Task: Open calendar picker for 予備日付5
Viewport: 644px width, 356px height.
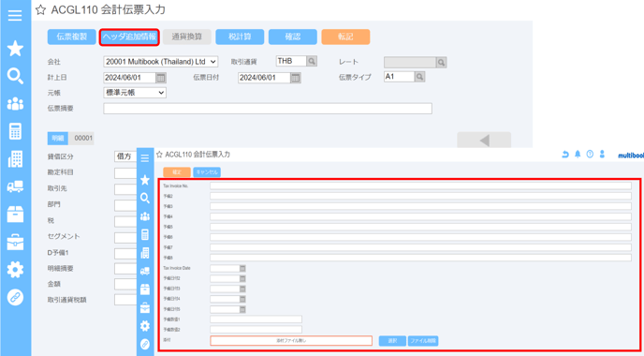Action: (242, 309)
